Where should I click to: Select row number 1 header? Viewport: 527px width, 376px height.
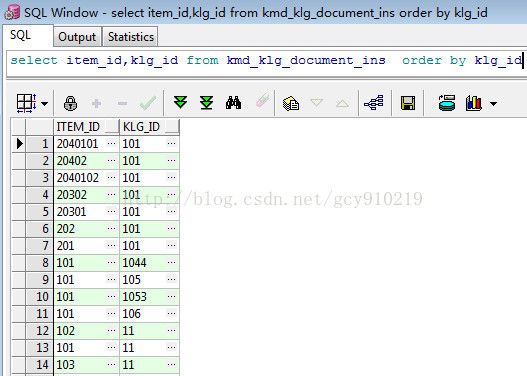39,144
